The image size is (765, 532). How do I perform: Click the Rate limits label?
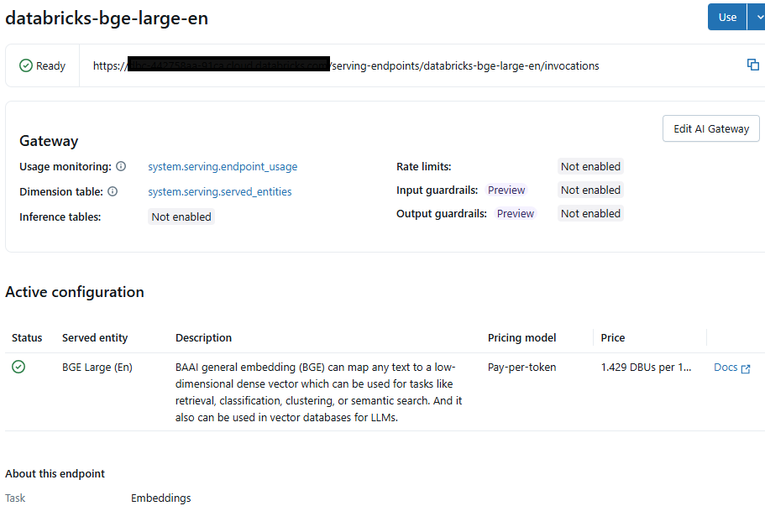click(x=423, y=167)
